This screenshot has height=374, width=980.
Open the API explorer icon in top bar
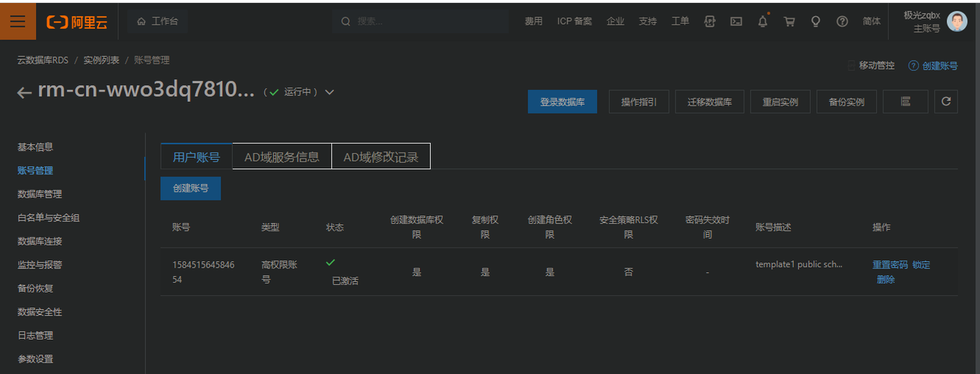coord(710,22)
